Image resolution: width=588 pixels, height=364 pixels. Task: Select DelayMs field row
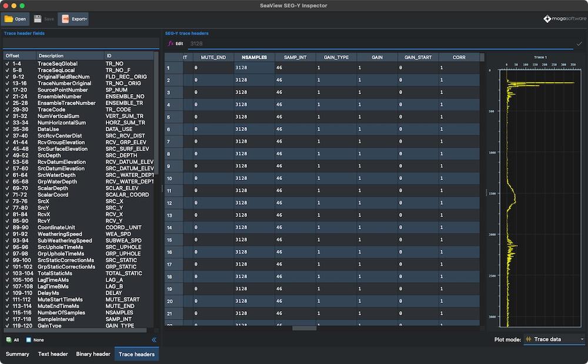(79, 293)
